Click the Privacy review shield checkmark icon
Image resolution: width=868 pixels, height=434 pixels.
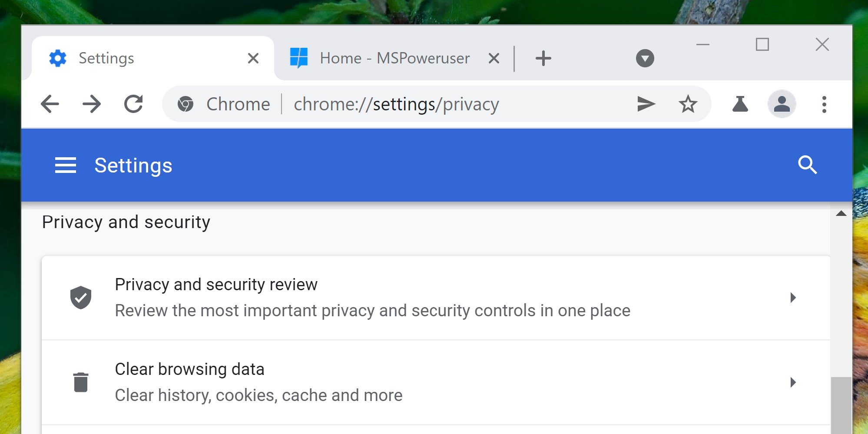tap(81, 297)
